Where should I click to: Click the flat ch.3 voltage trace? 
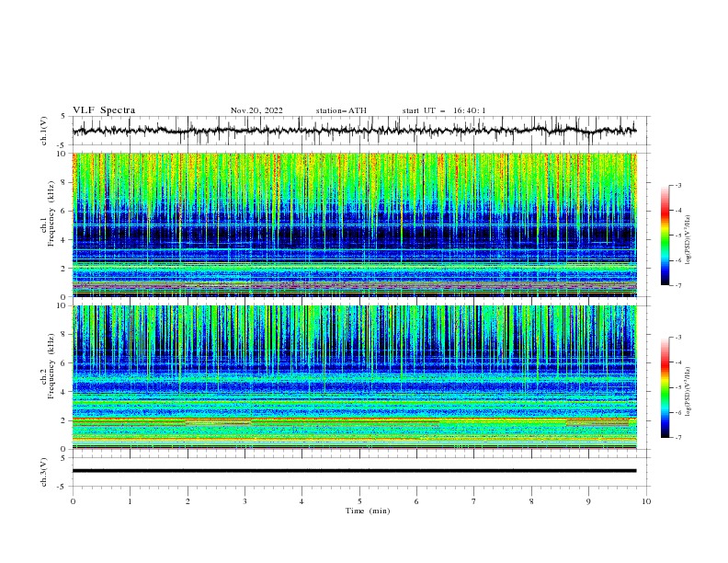tap(354, 471)
